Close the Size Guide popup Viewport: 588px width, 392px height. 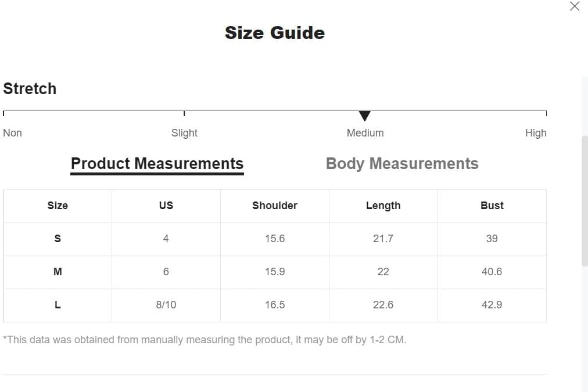(x=574, y=6)
